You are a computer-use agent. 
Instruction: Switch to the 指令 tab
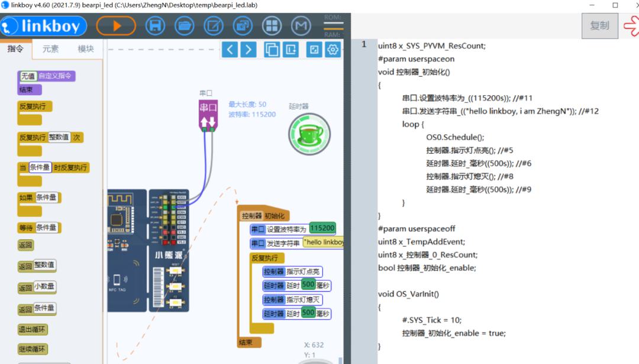pyautogui.click(x=15, y=49)
